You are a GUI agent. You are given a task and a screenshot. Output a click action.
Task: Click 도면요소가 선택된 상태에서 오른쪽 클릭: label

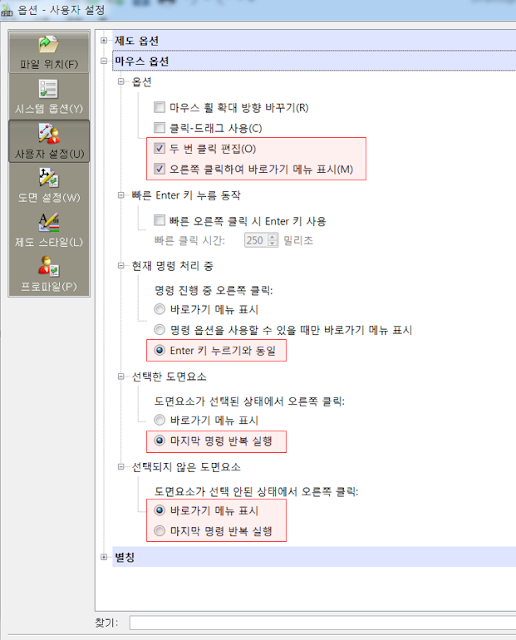[x=249, y=402]
